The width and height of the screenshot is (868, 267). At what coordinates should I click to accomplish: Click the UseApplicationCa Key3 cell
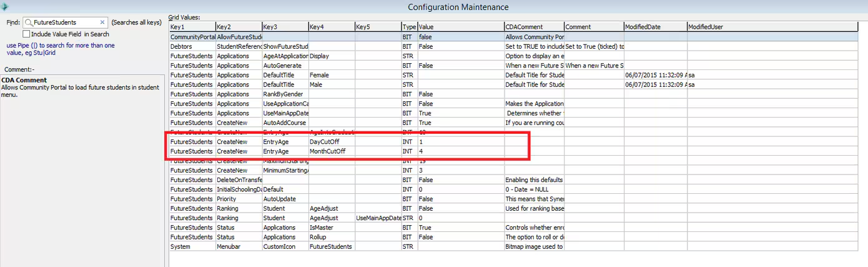pyautogui.click(x=285, y=103)
